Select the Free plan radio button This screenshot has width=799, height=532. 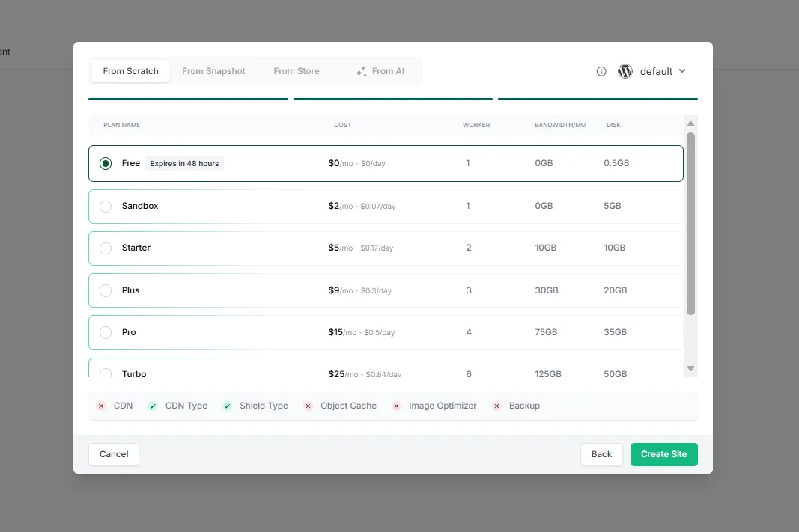coord(106,163)
